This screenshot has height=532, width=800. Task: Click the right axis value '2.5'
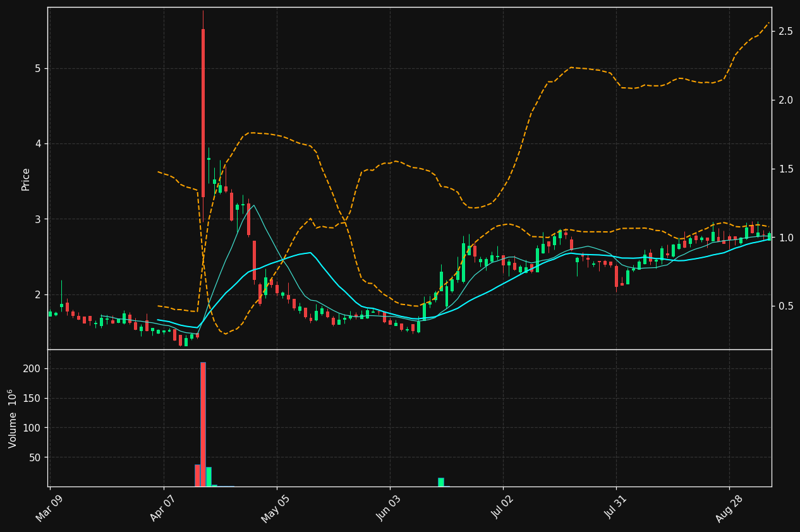pos(786,31)
